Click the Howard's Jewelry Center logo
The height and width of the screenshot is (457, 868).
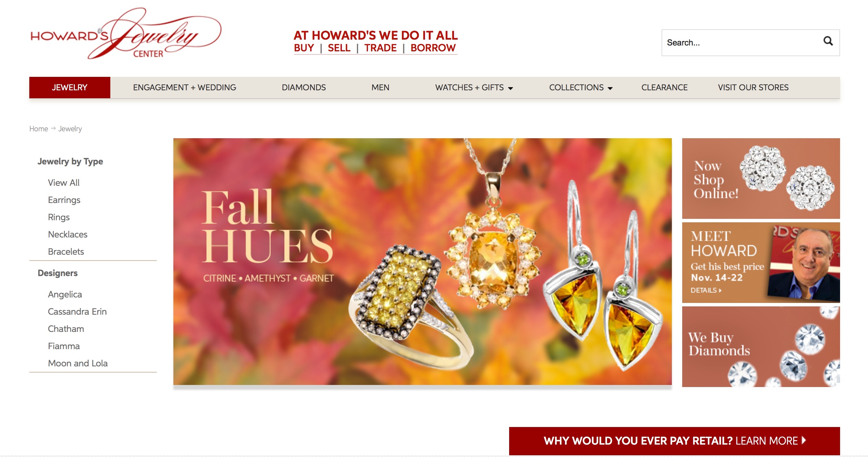click(126, 33)
